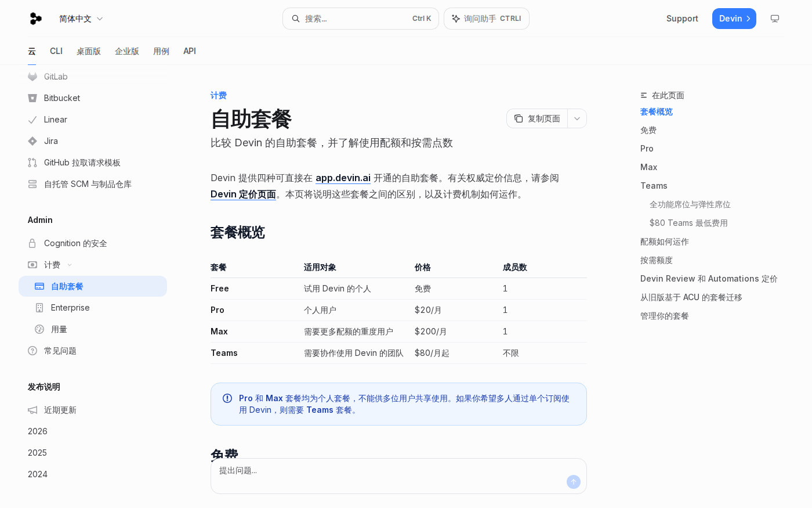
Task: Open the Enterprise sidebar item
Action: pos(93,308)
